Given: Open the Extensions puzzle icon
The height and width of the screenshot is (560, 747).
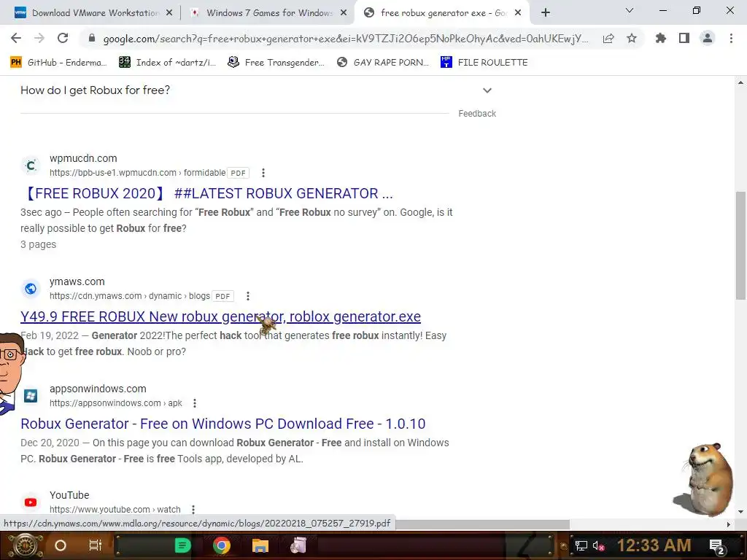Looking at the screenshot, I should pyautogui.click(x=661, y=38).
